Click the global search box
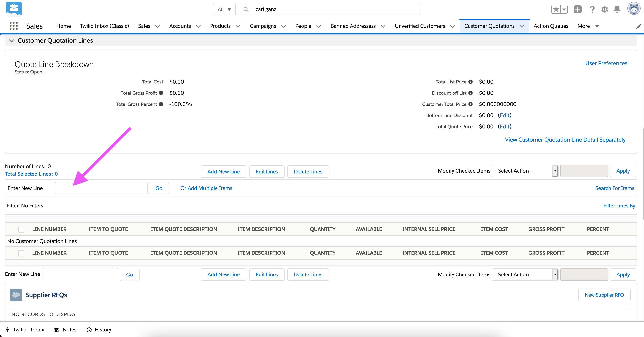The image size is (644, 337). coord(328,9)
